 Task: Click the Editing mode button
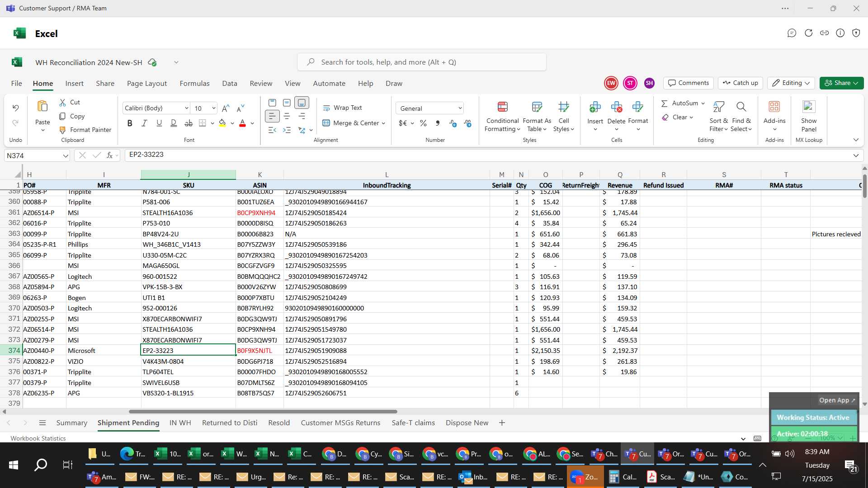[x=791, y=83]
